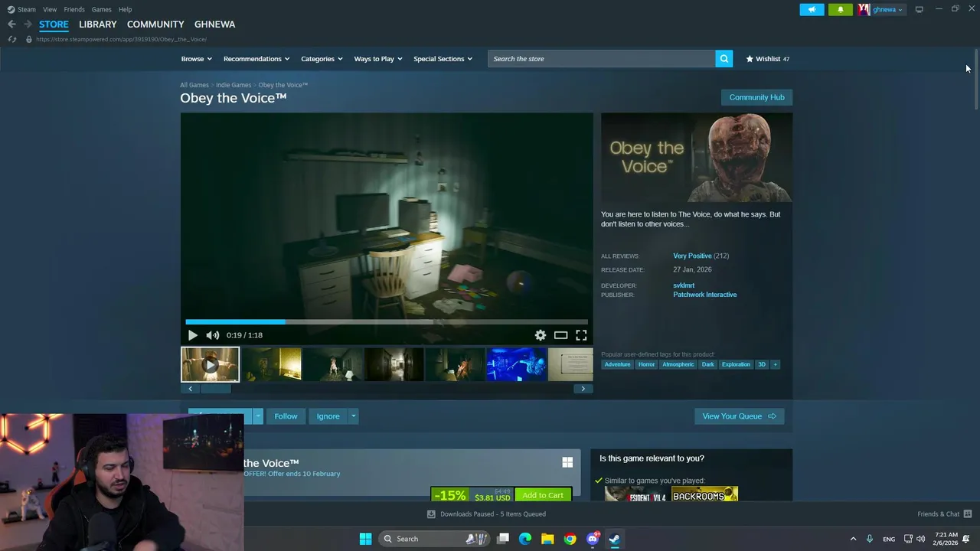
Task: Click the Horror tag
Action: (646, 364)
